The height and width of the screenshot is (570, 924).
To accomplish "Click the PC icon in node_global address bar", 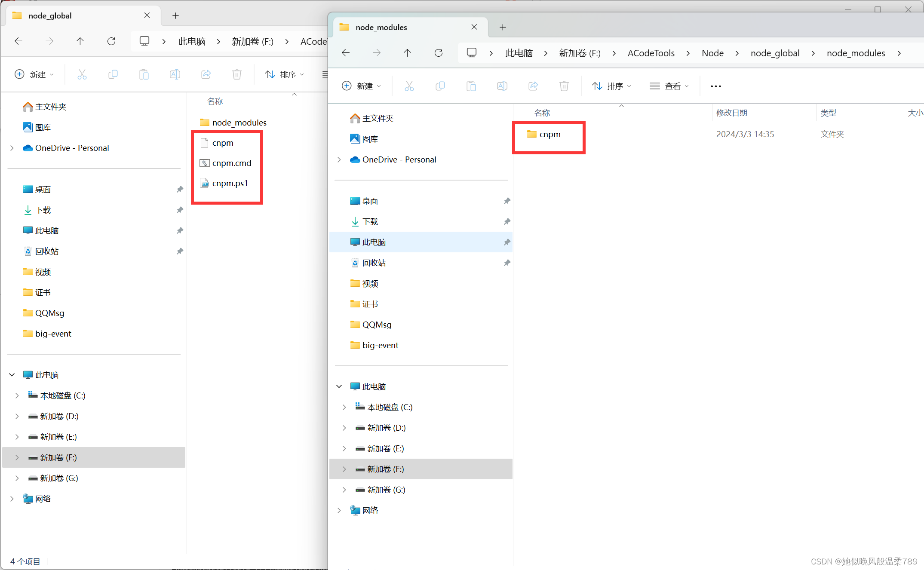I will point(144,41).
